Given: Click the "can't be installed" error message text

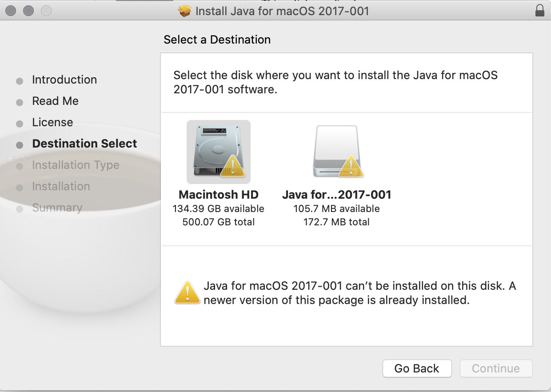Looking at the screenshot, I should (x=359, y=293).
